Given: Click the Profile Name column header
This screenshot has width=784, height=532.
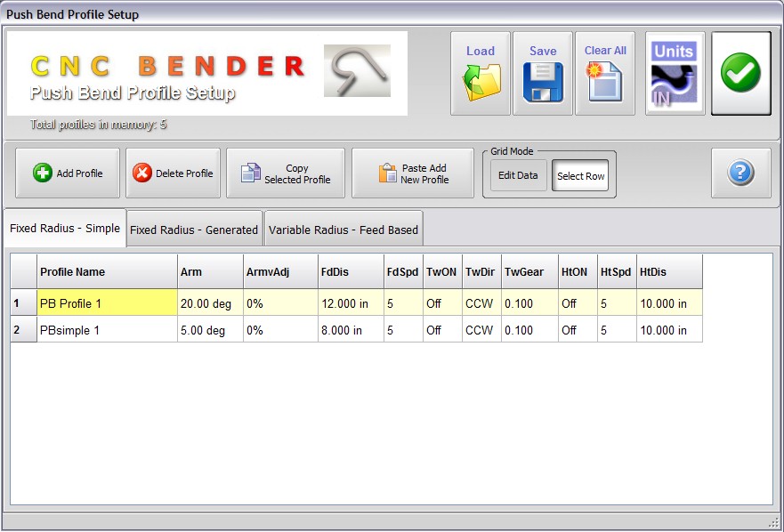Looking at the screenshot, I should coord(106,272).
